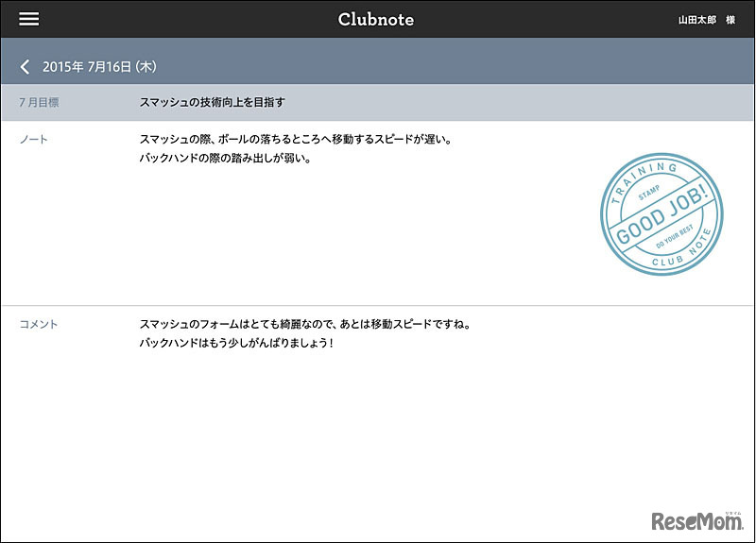Click the コメント section label
The image size is (756, 543).
pos(38,324)
